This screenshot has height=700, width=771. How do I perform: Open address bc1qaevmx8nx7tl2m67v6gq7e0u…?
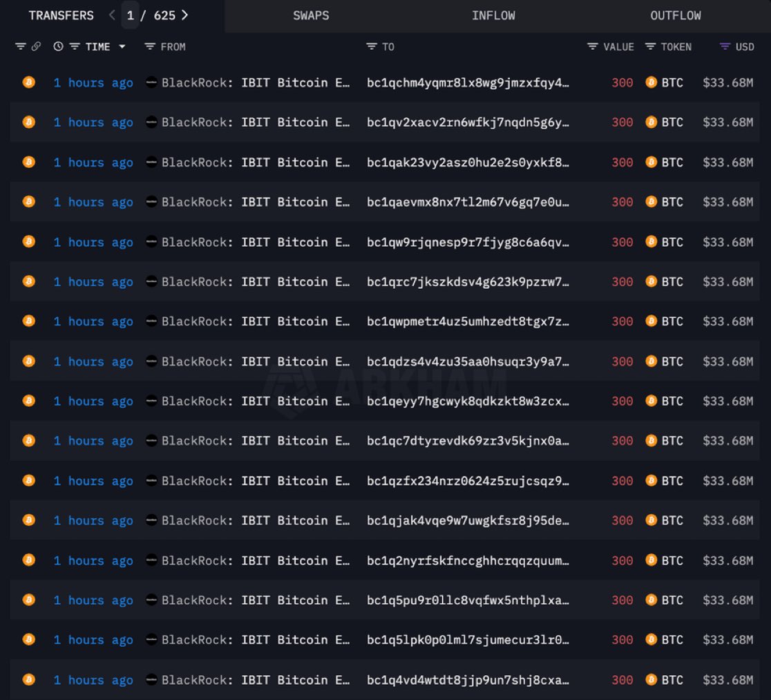(x=468, y=202)
